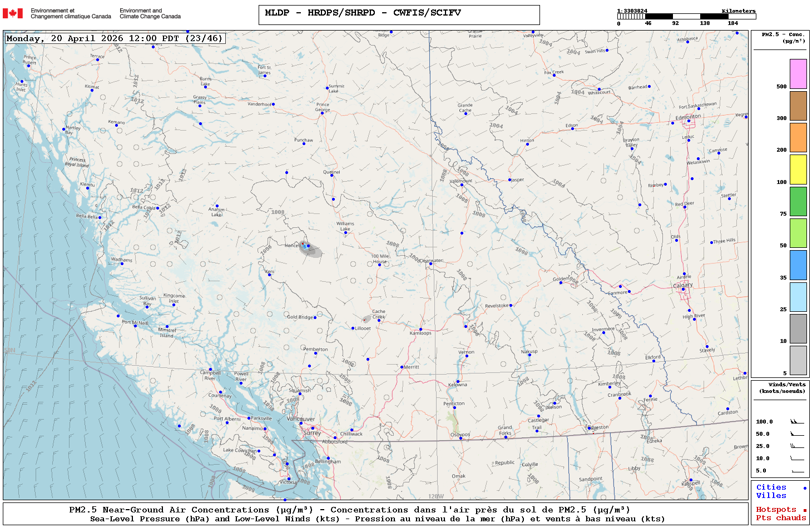Click the Calgary city label on map
Image resolution: width=812 pixels, height=528 pixels.
point(683,285)
